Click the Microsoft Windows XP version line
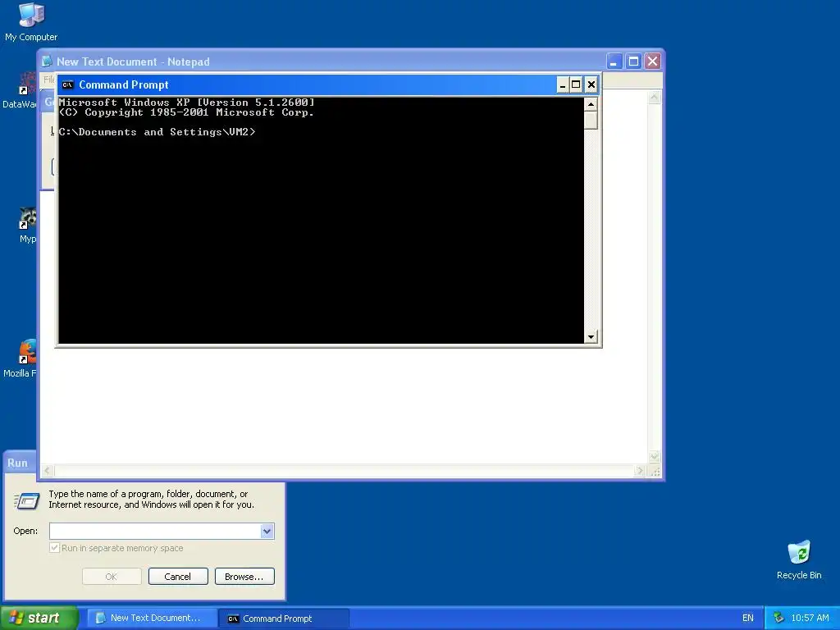This screenshot has height=630, width=840. click(186, 102)
